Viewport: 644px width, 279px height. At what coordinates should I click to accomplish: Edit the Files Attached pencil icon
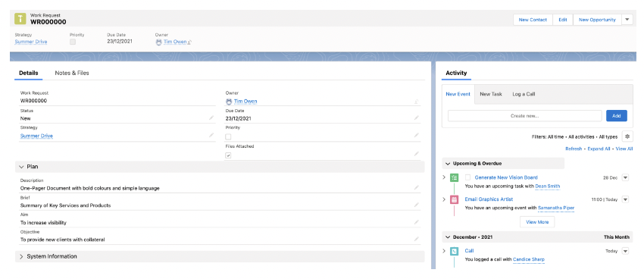coord(417,154)
